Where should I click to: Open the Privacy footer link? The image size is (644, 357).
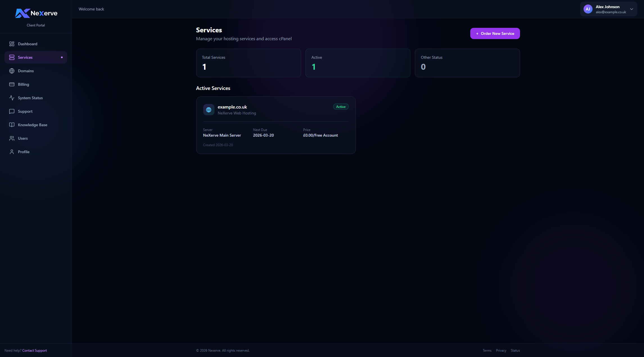pos(501,351)
